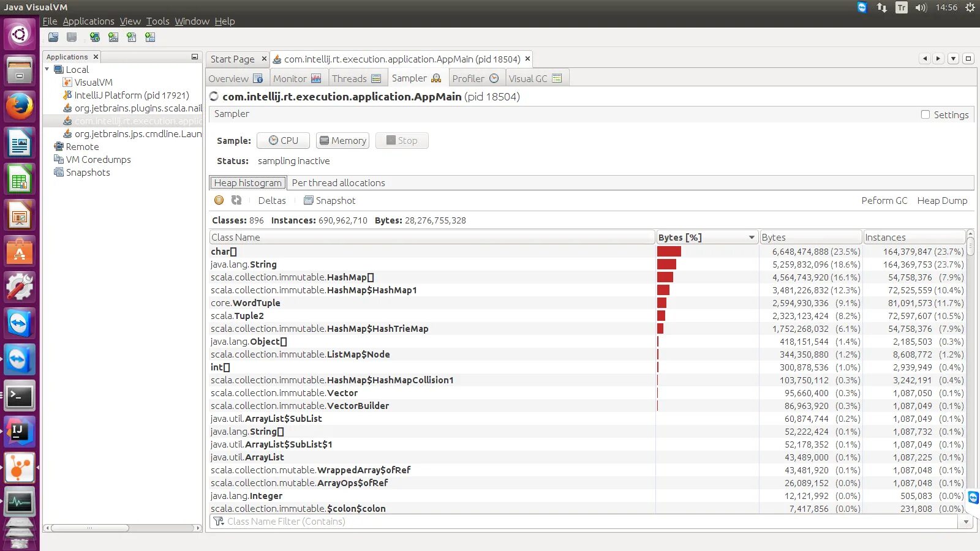The image size is (980, 551).
Task: Select the Snapshots tree node
Action: point(82,172)
